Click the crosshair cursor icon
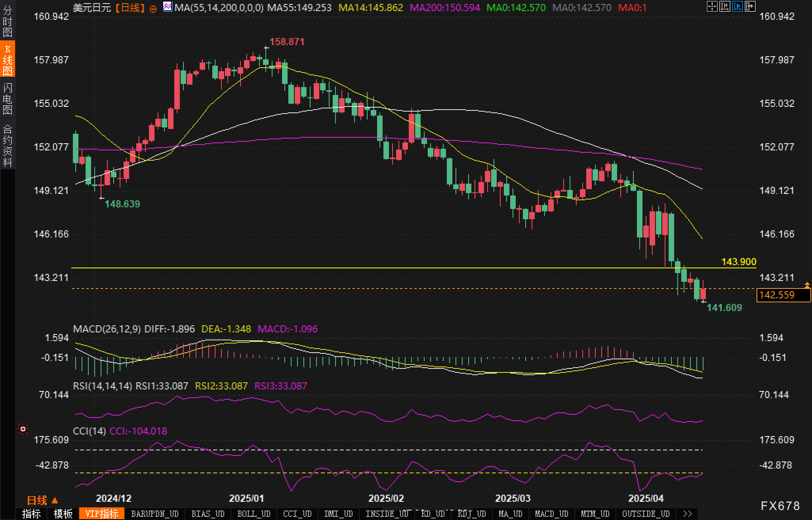Viewport: 812px width, 520px height. 712,6
